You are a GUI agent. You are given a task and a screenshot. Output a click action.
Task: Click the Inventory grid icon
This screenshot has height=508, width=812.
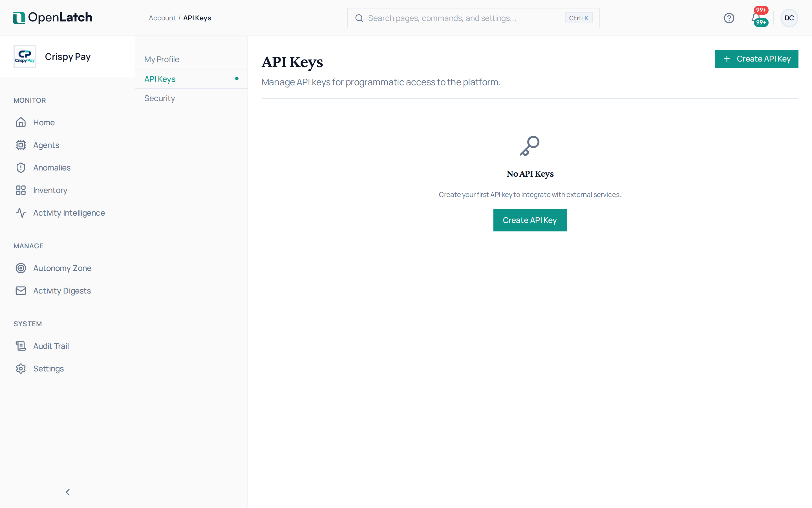point(21,190)
